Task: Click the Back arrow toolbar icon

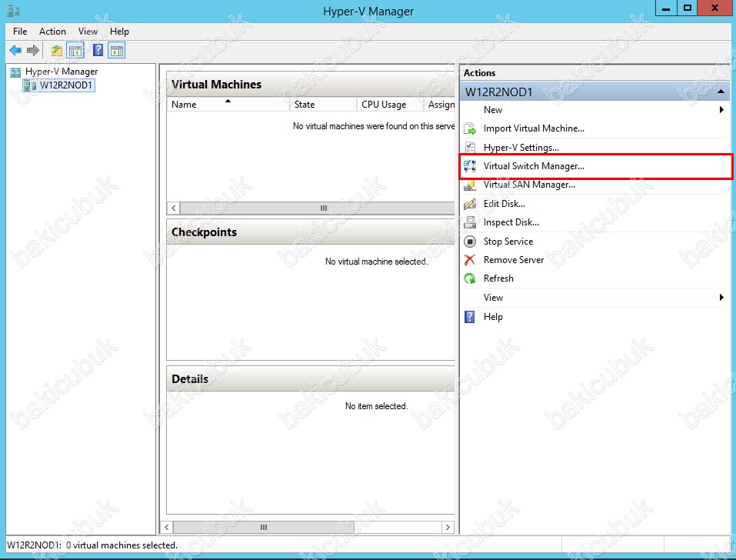Action: [x=15, y=50]
